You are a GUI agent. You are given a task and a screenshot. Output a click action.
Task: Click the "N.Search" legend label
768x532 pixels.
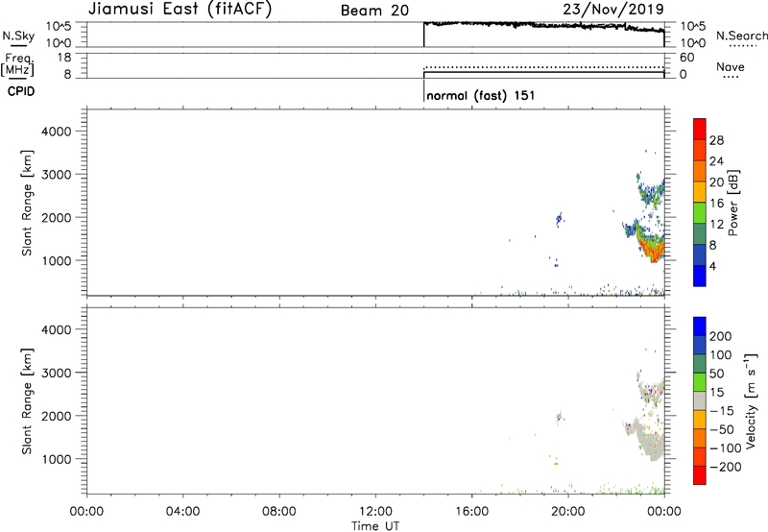pos(742,36)
